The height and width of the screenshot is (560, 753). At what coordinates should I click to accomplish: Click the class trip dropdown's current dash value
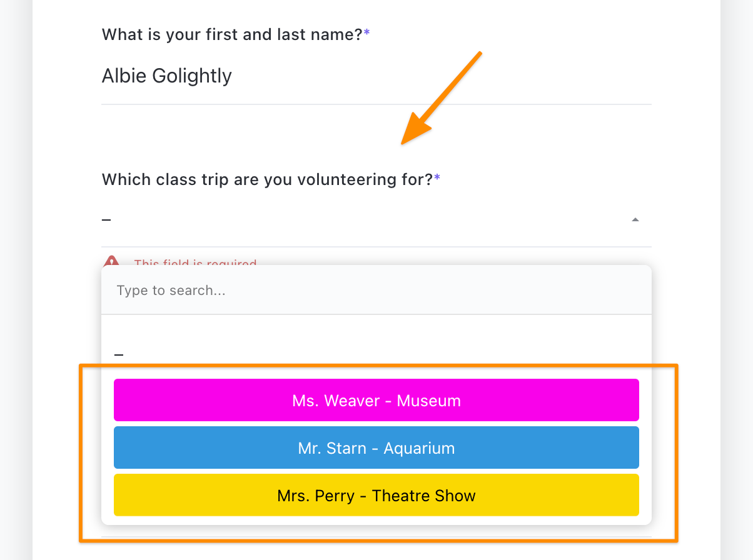pos(106,220)
